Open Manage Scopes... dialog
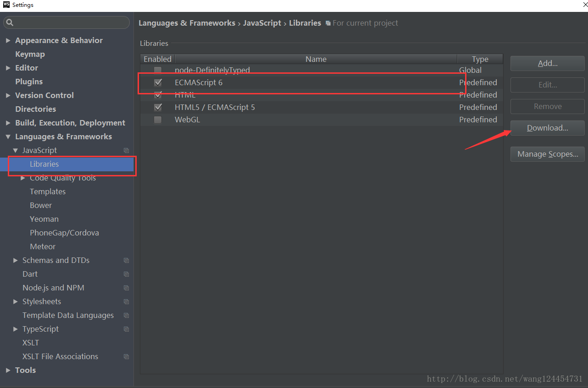 pos(548,154)
